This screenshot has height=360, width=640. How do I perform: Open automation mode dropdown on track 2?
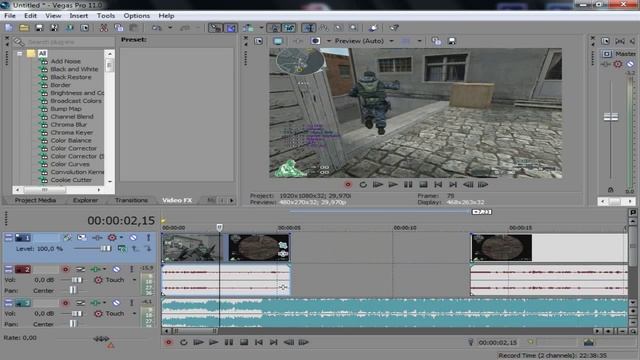tap(134, 280)
